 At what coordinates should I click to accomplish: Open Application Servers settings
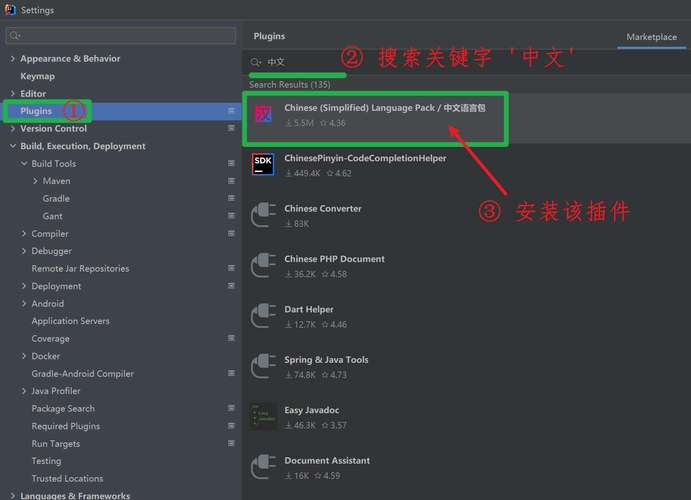point(71,321)
